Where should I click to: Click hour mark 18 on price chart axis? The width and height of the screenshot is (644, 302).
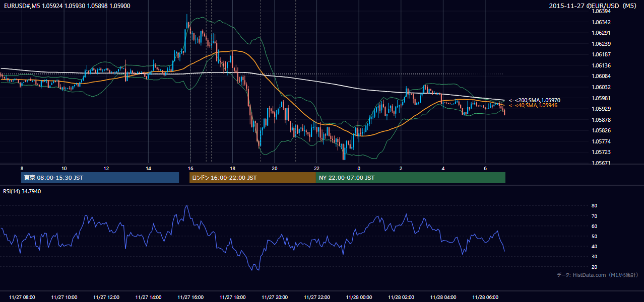coord(232,168)
